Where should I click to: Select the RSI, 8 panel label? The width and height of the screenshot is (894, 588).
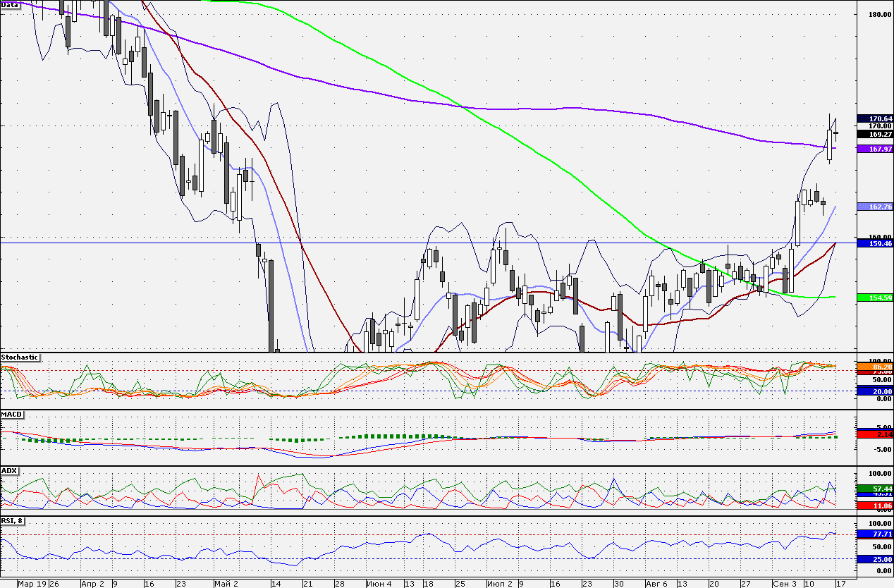tap(13, 521)
